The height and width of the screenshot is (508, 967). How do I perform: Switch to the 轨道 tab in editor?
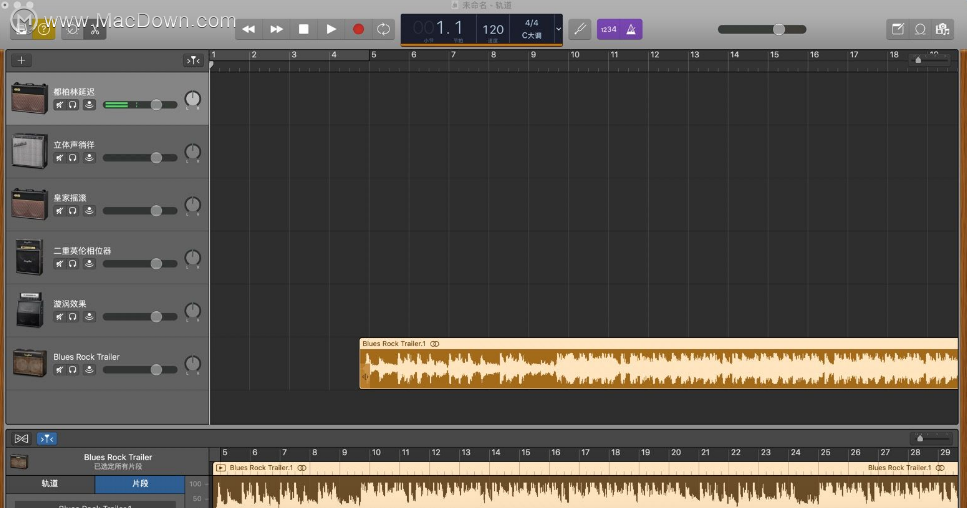click(50, 483)
